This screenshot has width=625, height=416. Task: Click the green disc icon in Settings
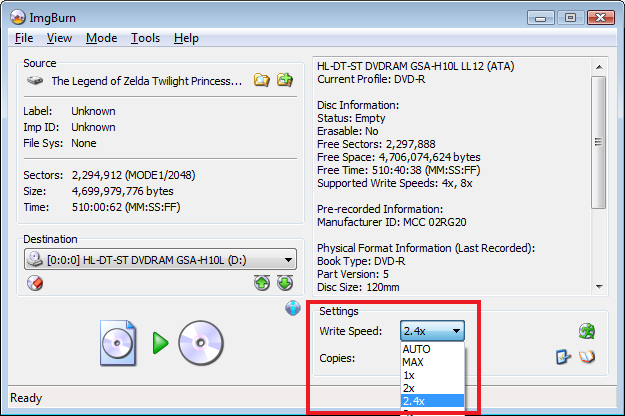click(x=586, y=331)
